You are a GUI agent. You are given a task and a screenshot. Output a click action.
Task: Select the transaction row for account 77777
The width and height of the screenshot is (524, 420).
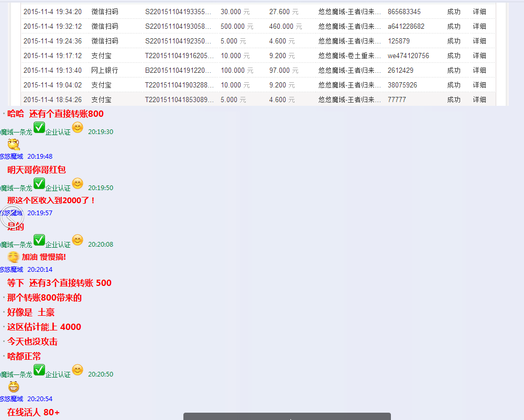(258, 100)
